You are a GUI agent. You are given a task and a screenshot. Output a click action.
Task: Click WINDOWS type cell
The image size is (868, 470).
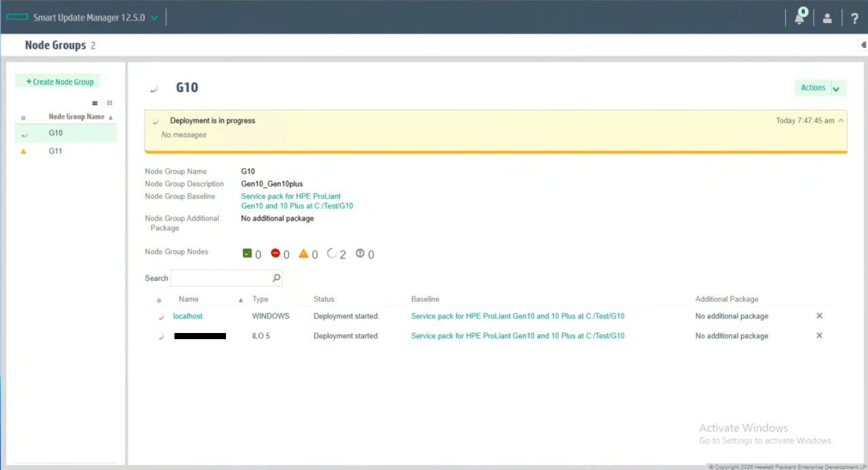pyautogui.click(x=271, y=316)
